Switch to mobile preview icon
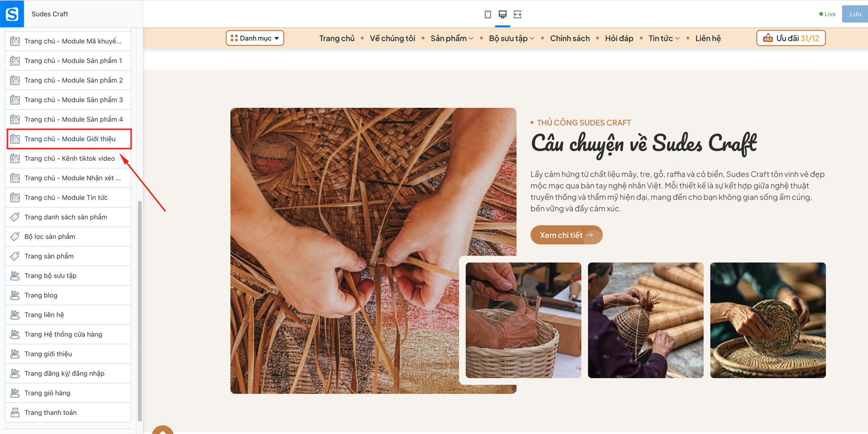868x434 pixels. coord(487,14)
